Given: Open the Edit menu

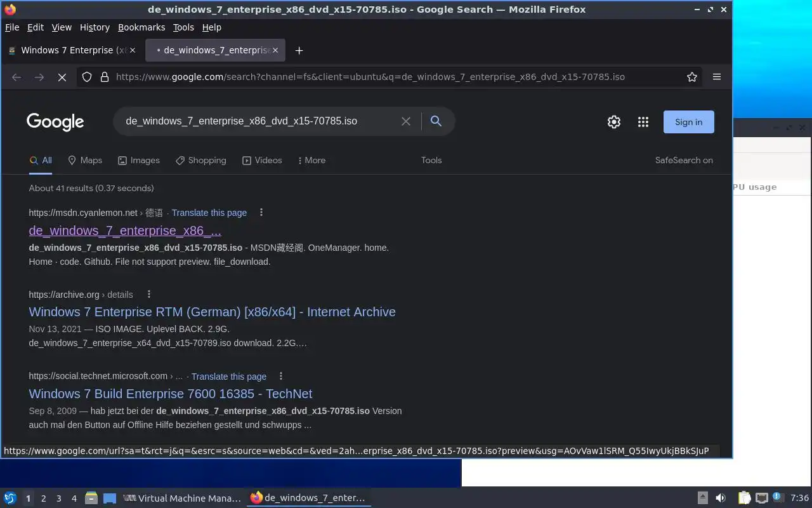Looking at the screenshot, I should [x=36, y=27].
